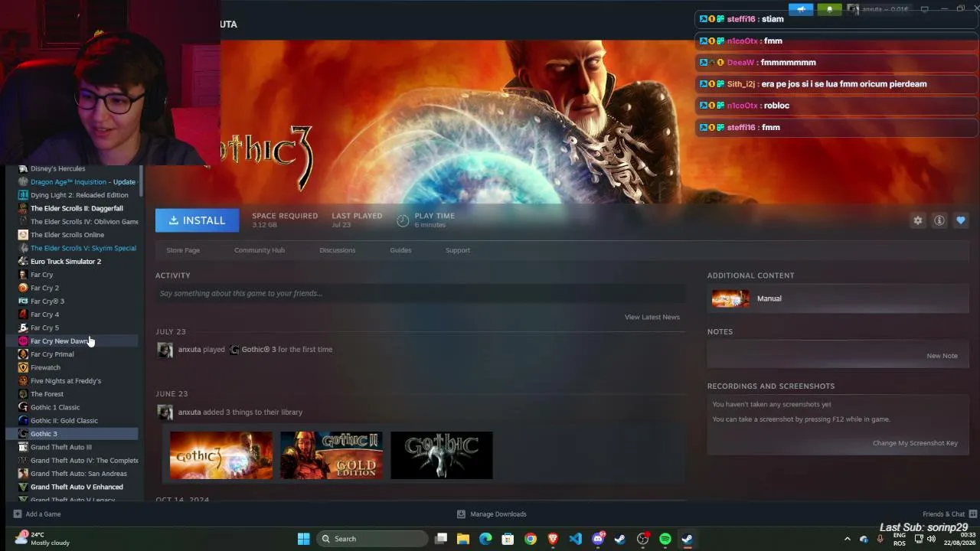Image resolution: width=980 pixels, height=551 pixels.
Task: Click Change My Screenshot Key
Action: pos(915,443)
